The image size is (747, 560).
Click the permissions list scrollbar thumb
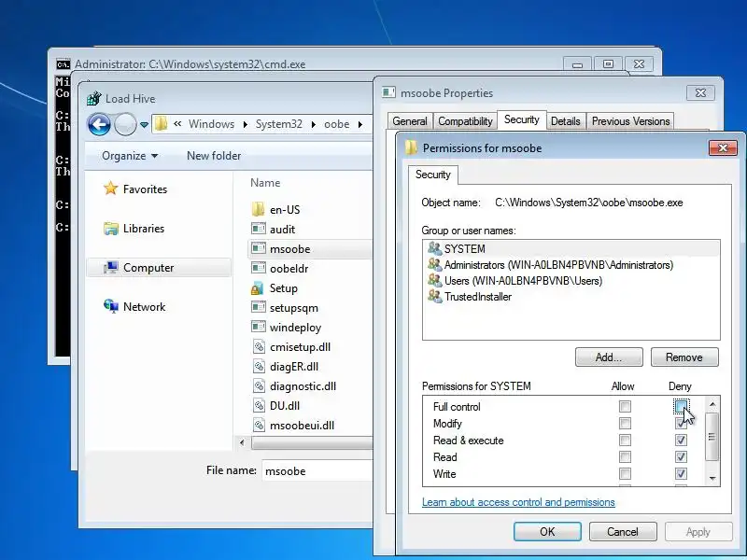[712, 437]
